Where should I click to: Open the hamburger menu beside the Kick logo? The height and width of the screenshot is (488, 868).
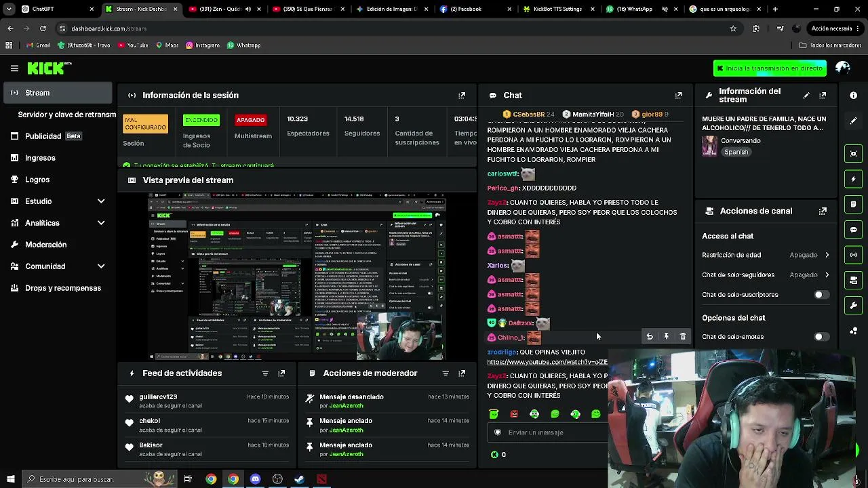[14, 68]
